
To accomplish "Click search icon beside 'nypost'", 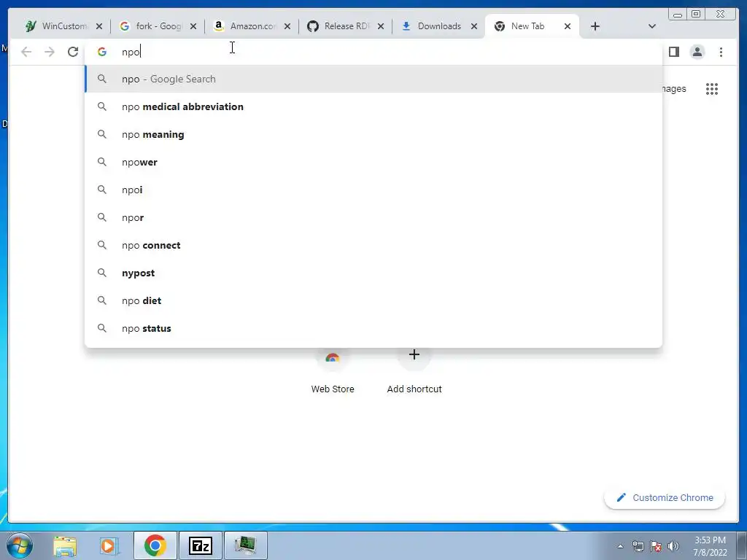I will [102, 273].
